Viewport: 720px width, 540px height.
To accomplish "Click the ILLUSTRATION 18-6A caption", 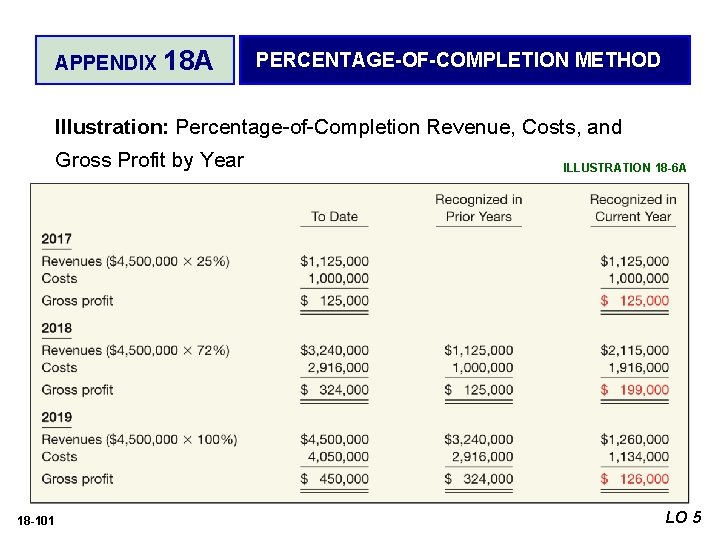I will coord(624,168).
